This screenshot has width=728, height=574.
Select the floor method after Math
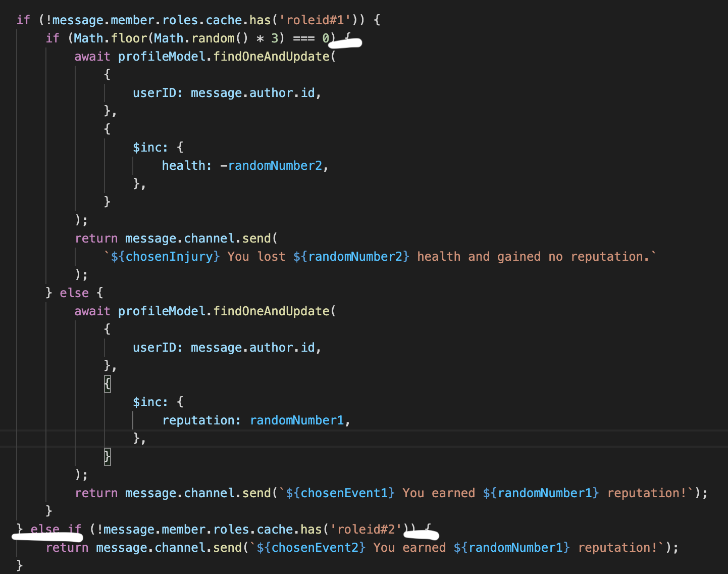click(129, 38)
